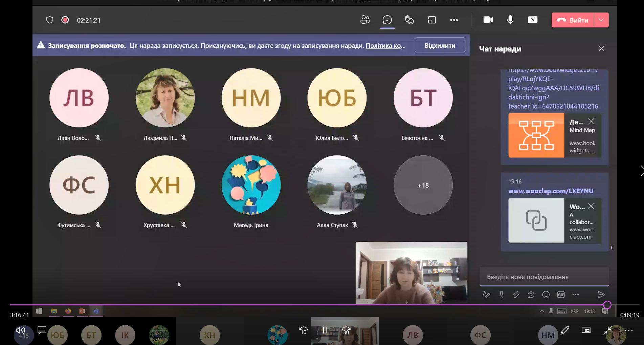
Task: Toggle the camera on or off
Action: tap(488, 20)
